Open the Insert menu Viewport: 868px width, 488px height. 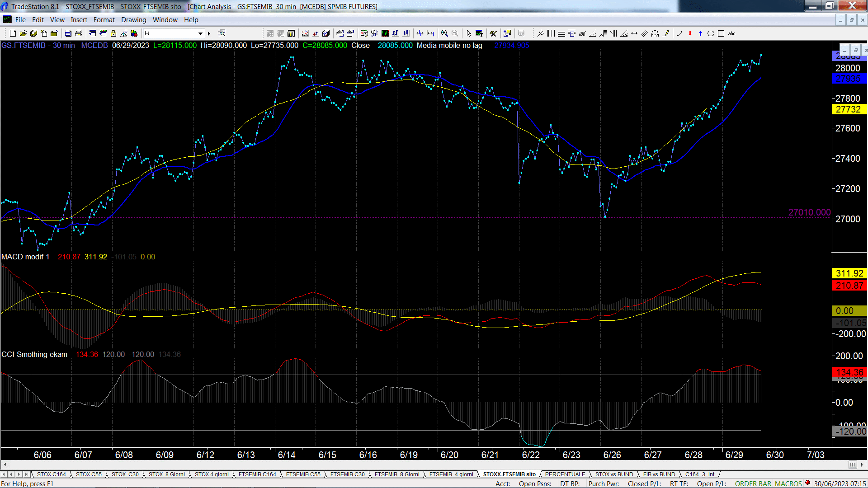click(x=79, y=20)
